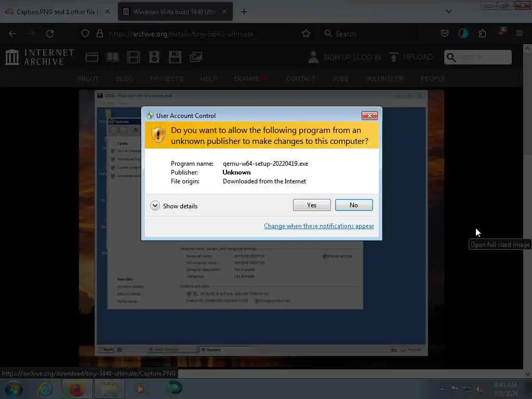Bookmark page with star icon
The height and width of the screenshot is (399, 532).
[305, 34]
